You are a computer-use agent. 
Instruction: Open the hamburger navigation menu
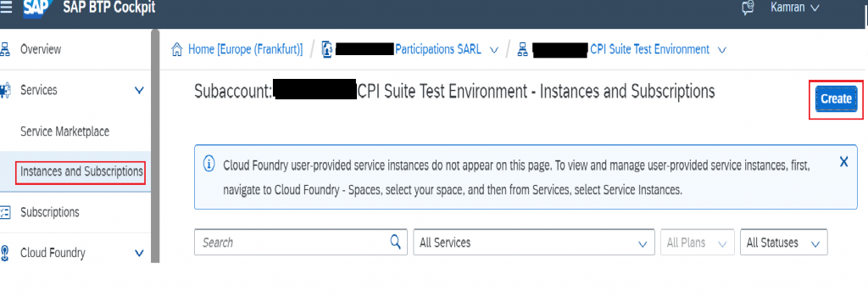[x=6, y=8]
